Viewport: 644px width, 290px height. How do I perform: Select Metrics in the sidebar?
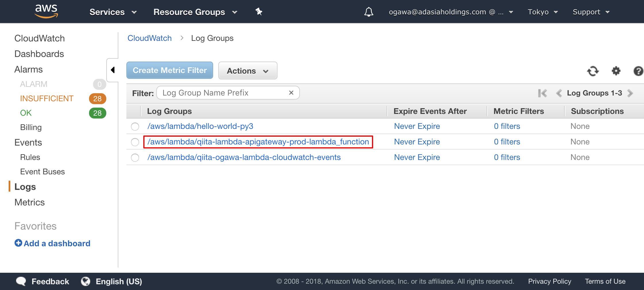click(x=29, y=202)
